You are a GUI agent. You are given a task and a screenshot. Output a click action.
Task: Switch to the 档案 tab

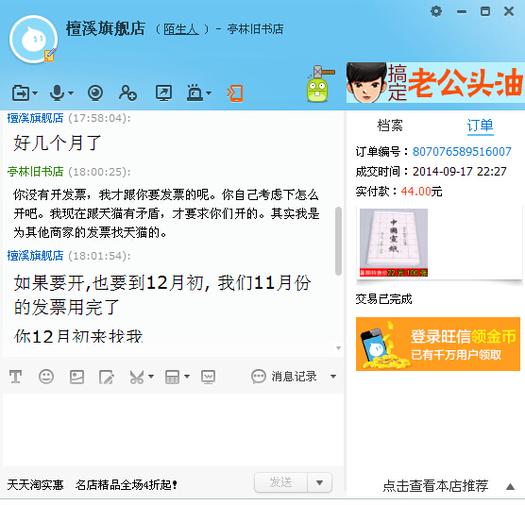tap(390, 125)
